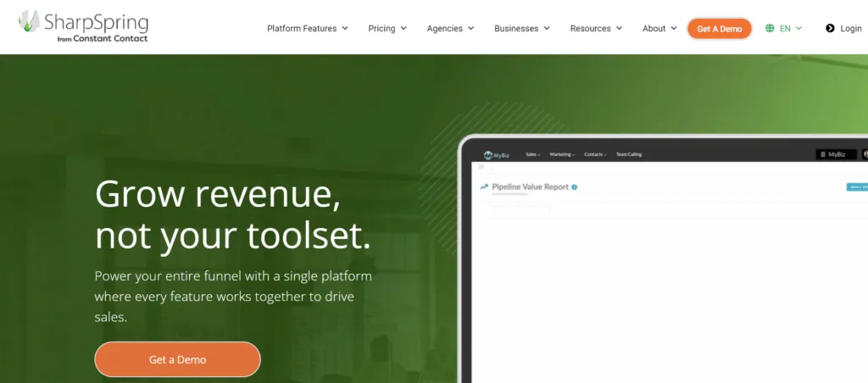Open the About menu
This screenshot has width=868, height=383.
[x=659, y=29]
